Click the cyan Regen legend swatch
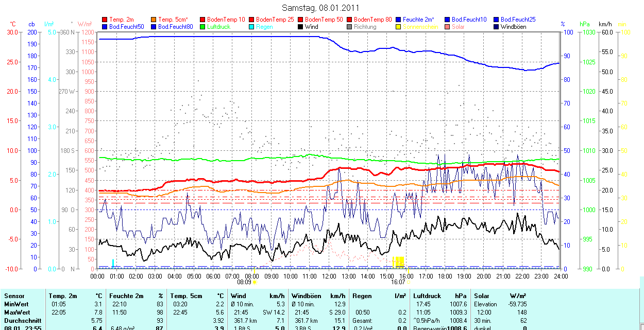 click(252, 27)
